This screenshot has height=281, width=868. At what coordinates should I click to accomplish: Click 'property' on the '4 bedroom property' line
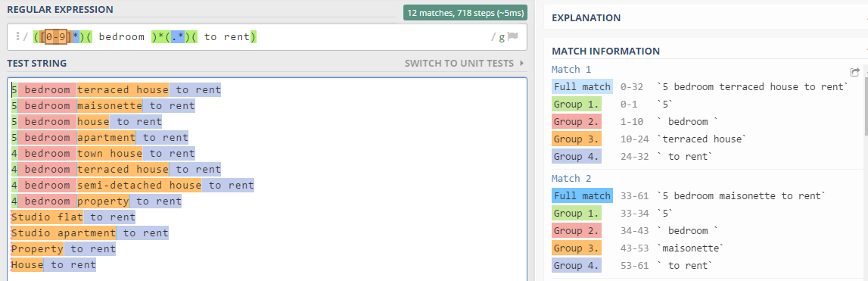click(103, 201)
